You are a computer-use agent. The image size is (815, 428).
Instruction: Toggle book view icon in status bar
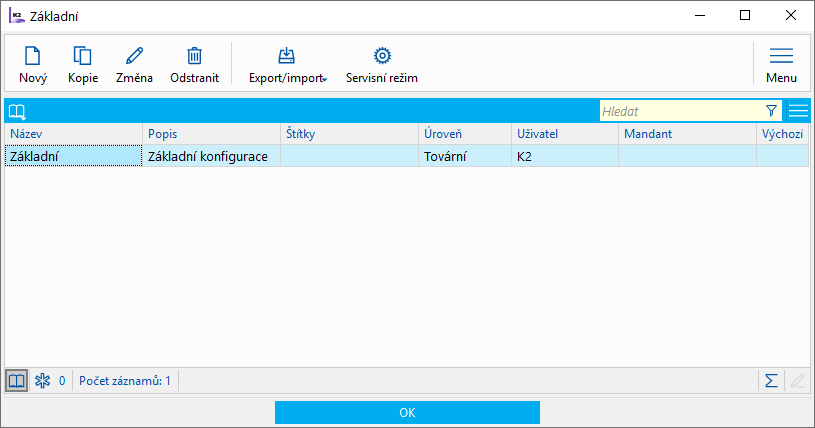(17, 381)
